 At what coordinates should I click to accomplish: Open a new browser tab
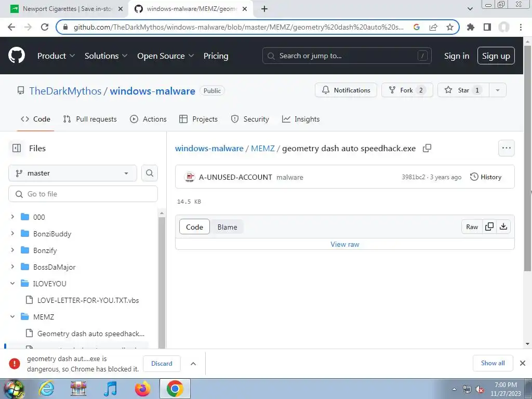pos(264,9)
